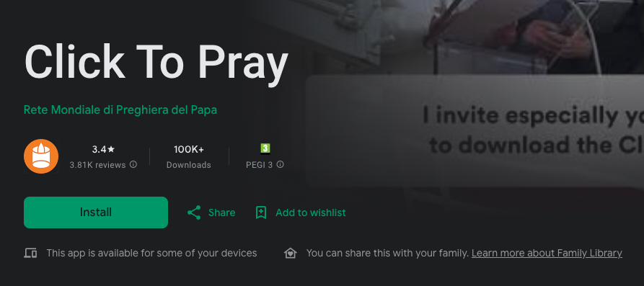Click the green PEGI 3 rating badge
The image size is (644, 286).
265,148
